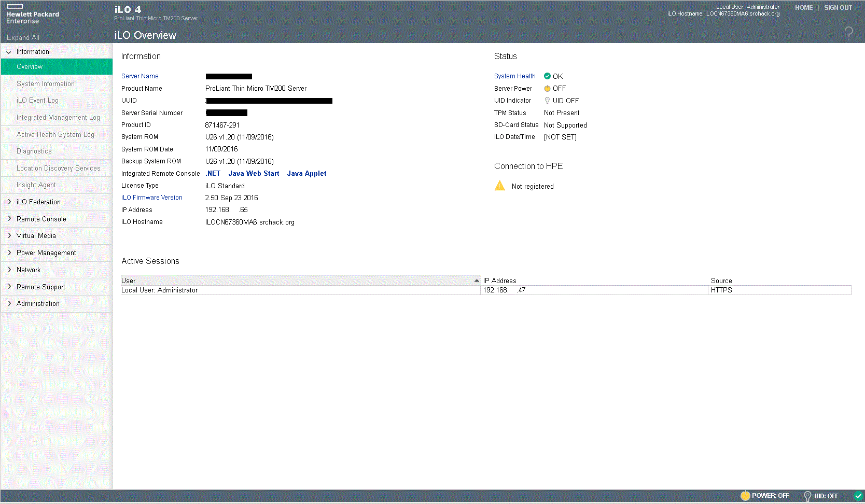Sort sessions by User column arrow
Screen dimensions: 865x504
[x=477, y=281]
